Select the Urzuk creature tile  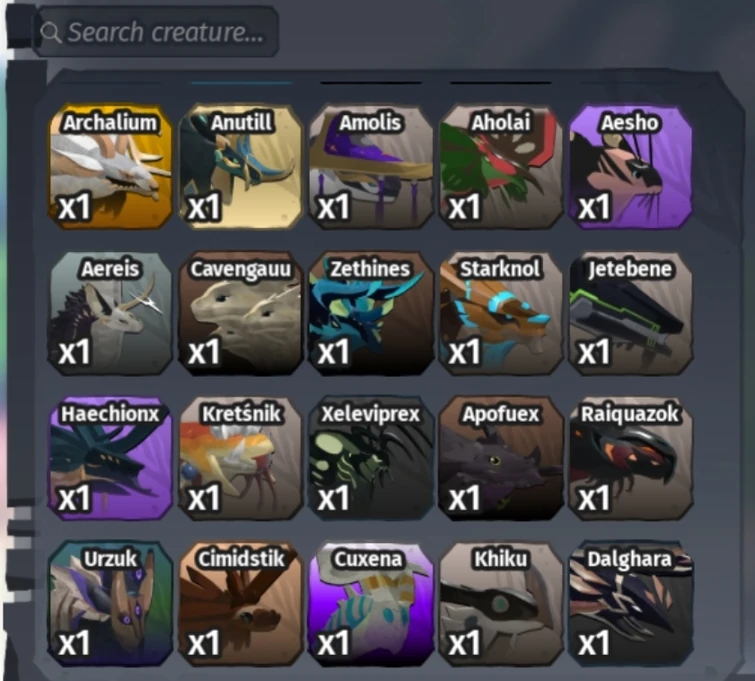[x=111, y=604]
